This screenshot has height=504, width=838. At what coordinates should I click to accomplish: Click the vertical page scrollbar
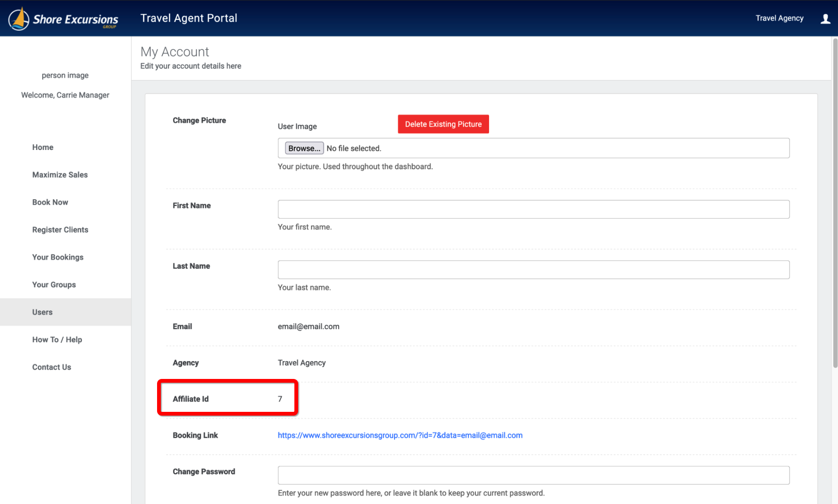pyautogui.click(x=835, y=202)
